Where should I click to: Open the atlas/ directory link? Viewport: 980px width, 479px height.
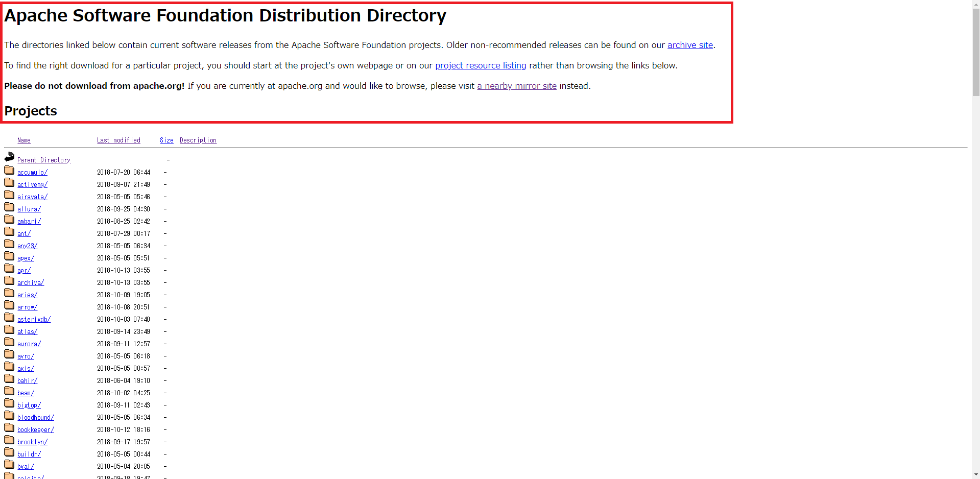point(27,332)
